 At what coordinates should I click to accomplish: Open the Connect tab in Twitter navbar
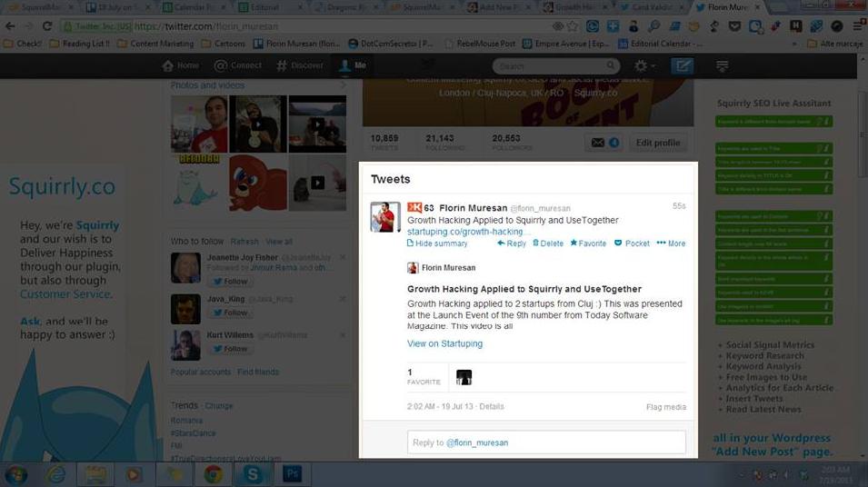point(238,65)
